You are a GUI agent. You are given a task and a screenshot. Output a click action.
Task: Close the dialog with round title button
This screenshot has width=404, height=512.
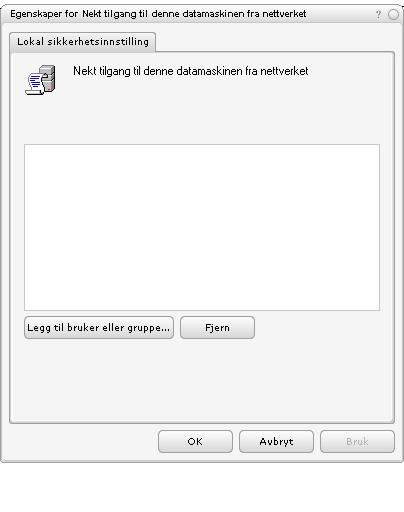(393, 14)
